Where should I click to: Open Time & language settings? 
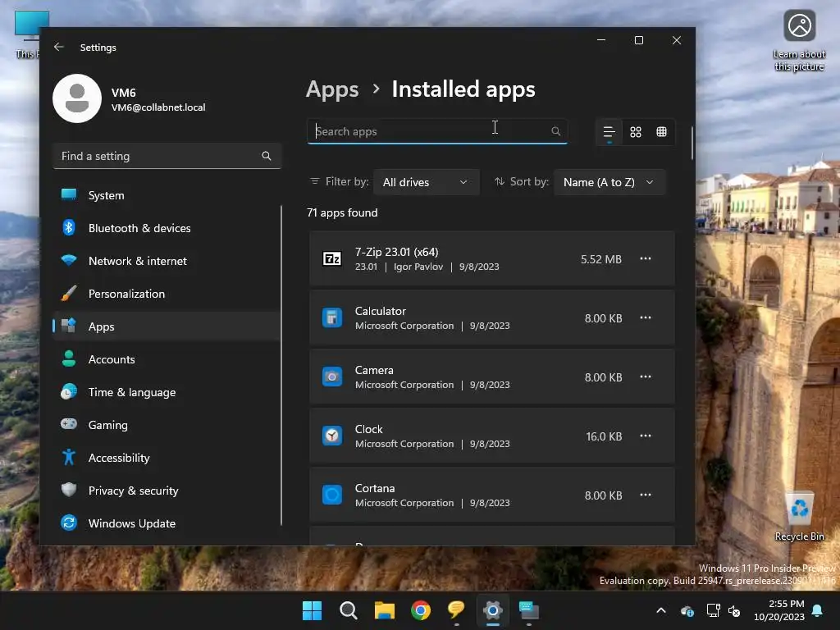(167, 392)
